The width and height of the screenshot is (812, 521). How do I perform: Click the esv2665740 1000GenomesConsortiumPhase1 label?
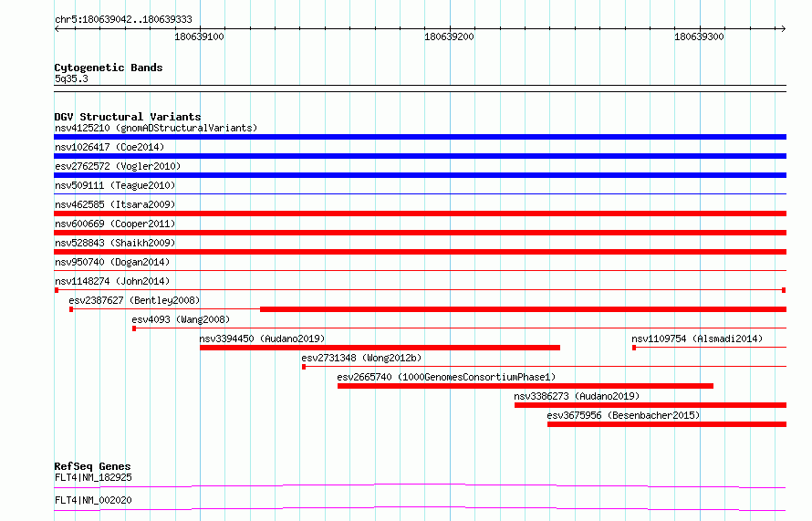pyautogui.click(x=446, y=377)
